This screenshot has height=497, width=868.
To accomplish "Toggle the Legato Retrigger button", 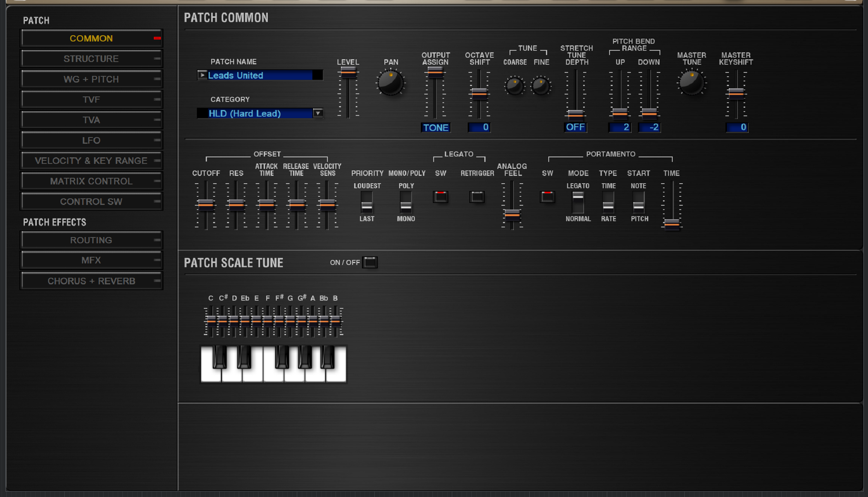I will (x=477, y=197).
